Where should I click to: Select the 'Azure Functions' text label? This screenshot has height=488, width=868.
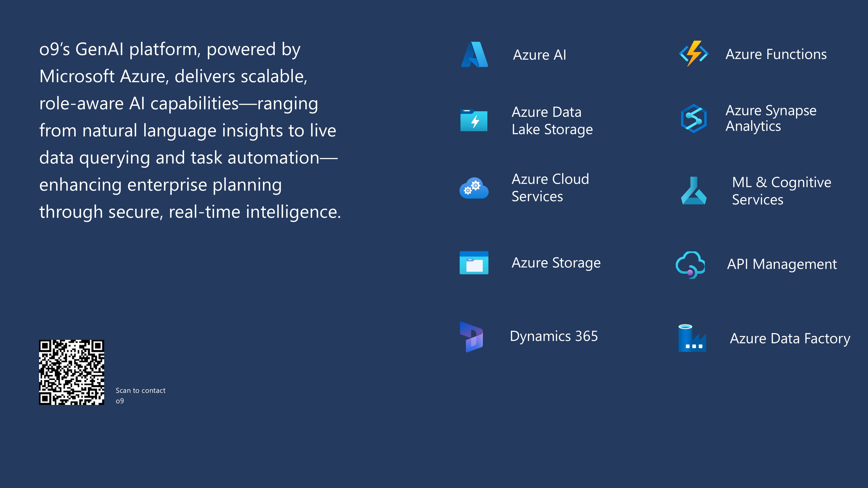(x=776, y=54)
